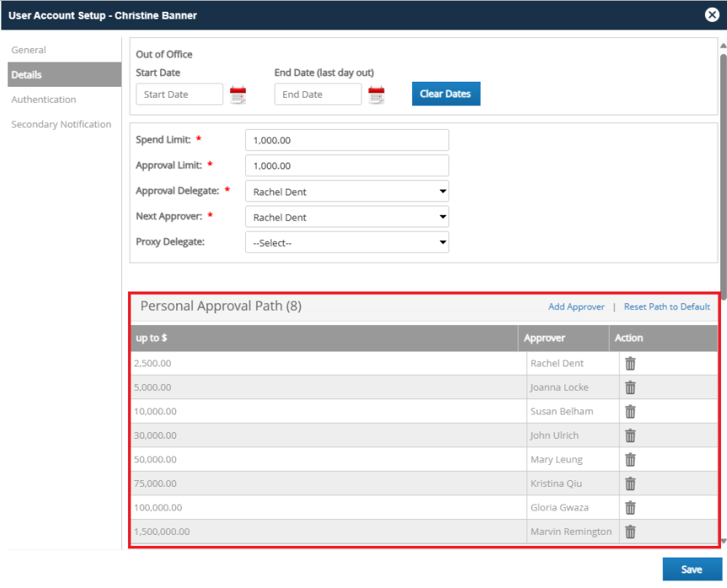Switch to the Authentication tab
727x588 pixels.
[x=43, y=99]
